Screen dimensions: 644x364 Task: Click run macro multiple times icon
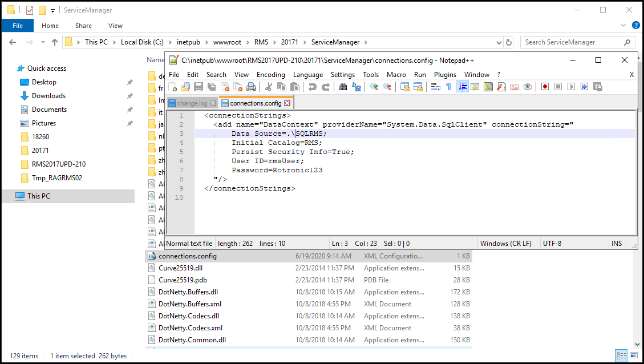pos(585,87)
